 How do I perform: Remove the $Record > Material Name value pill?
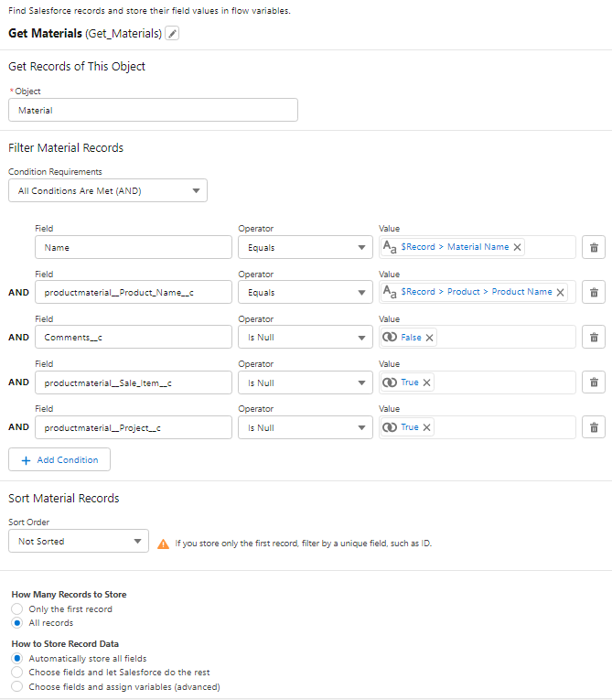click(518, 247)
